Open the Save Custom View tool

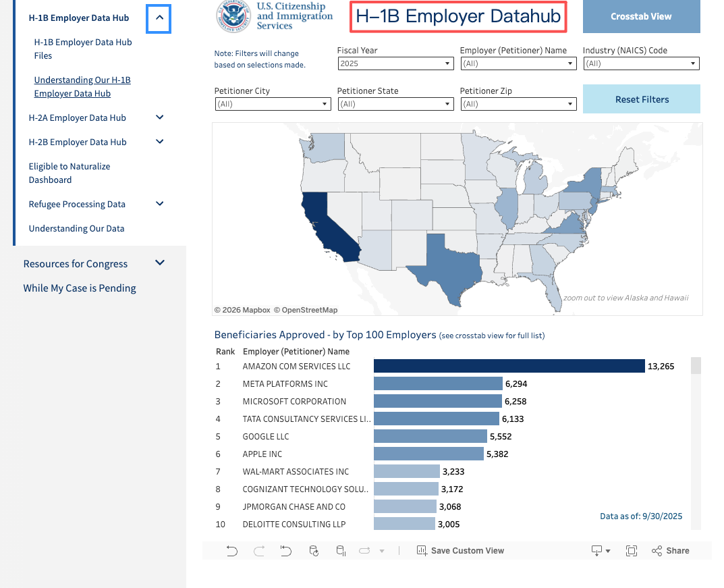point(461,550)
